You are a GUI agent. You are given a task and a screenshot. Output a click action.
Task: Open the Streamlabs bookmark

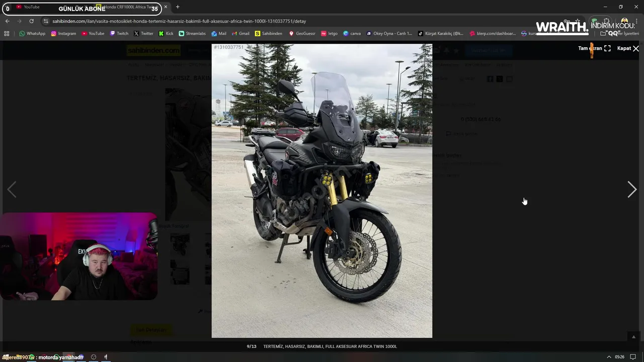tap(192, 34)
